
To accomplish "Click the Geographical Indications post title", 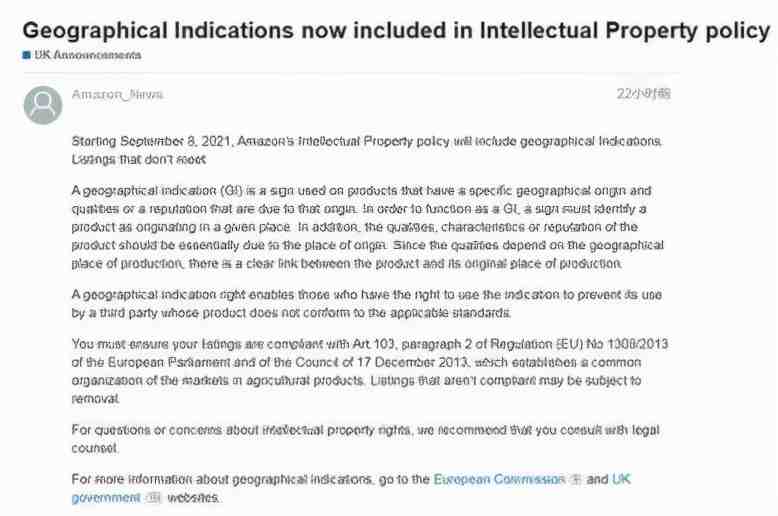I will click(396, 30).
